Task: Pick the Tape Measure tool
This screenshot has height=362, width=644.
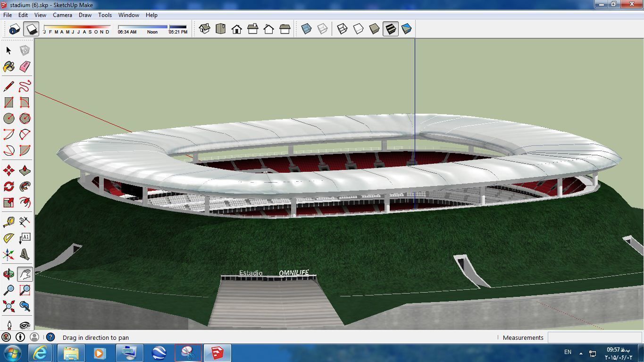Action: (x=8, y=222)
